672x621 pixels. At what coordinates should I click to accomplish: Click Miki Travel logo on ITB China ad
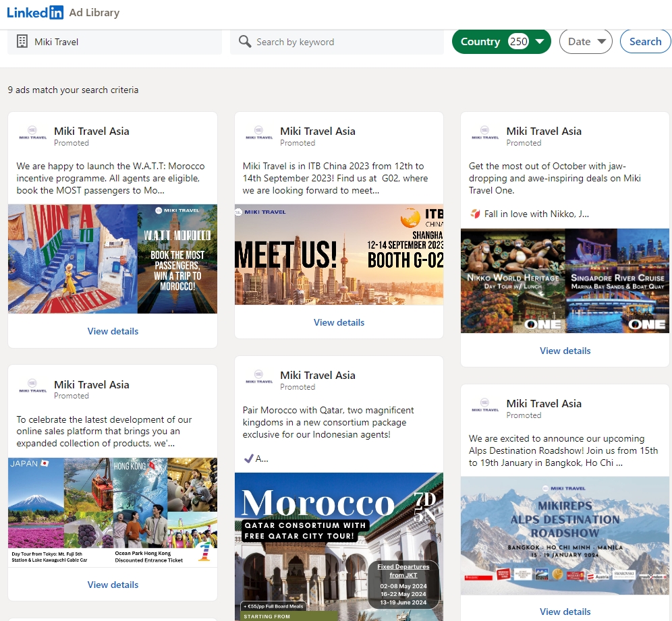(259, 134)
